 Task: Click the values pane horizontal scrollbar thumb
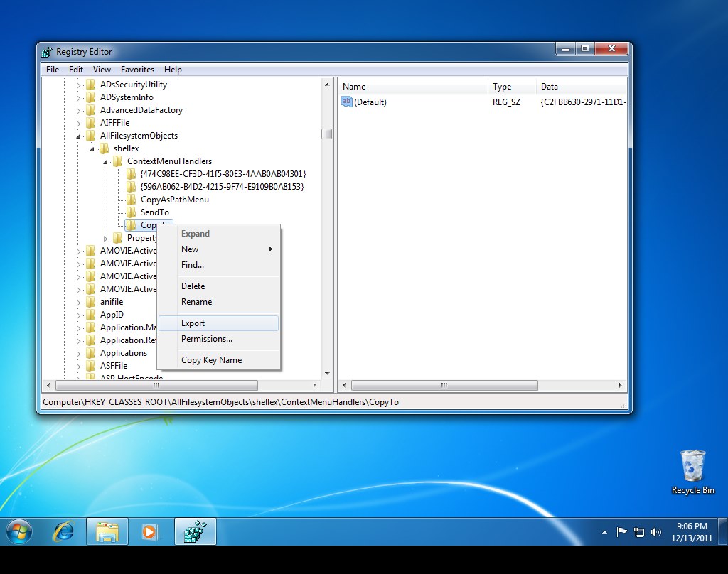444,386
